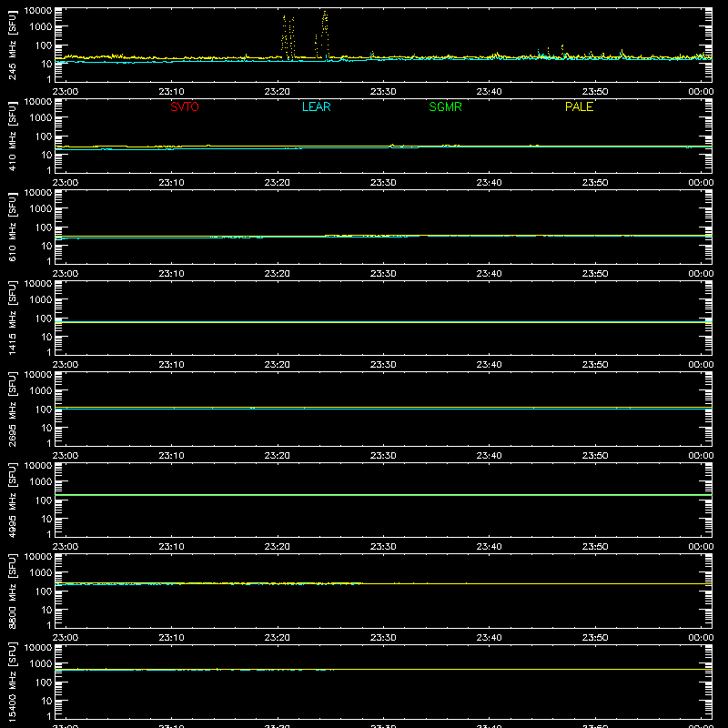Image resolution: width=728 pixels, height=728 pixels.
Task: Click the 2695 MHz [SFU] axis title
Action: 12,409
